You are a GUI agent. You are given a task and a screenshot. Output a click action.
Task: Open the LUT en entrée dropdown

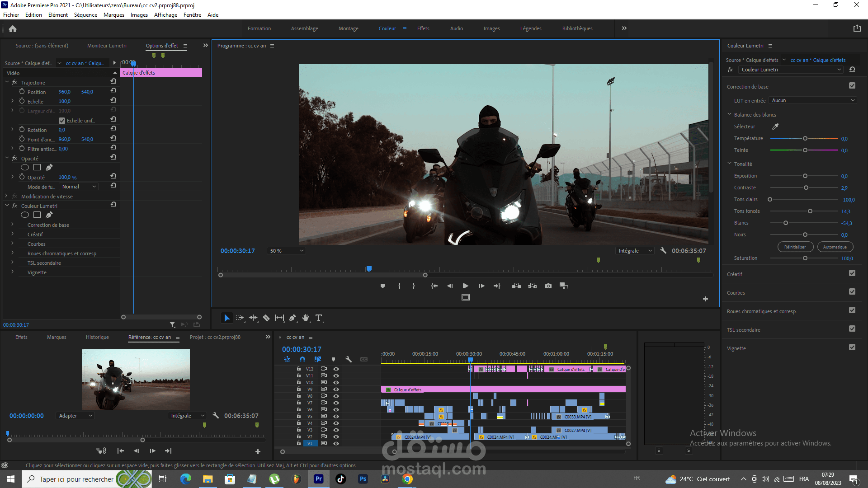(x=812, y=100)
